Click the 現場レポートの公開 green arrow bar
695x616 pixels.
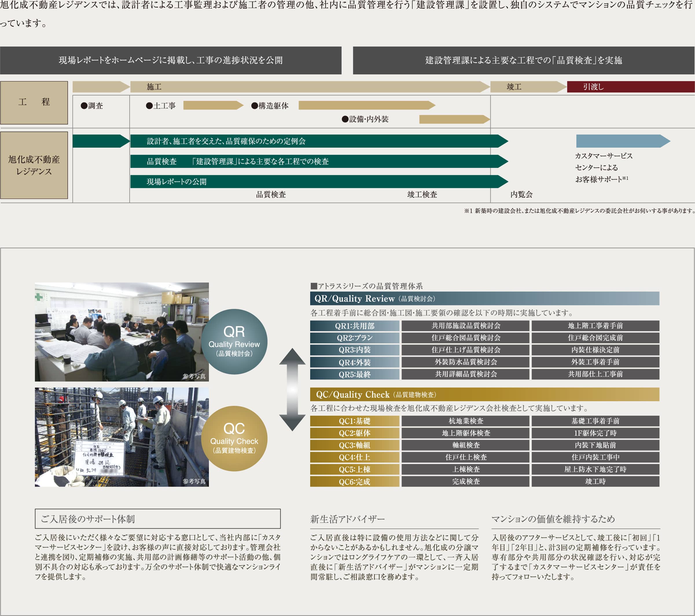pyautogui.click(x=319, y=181)
